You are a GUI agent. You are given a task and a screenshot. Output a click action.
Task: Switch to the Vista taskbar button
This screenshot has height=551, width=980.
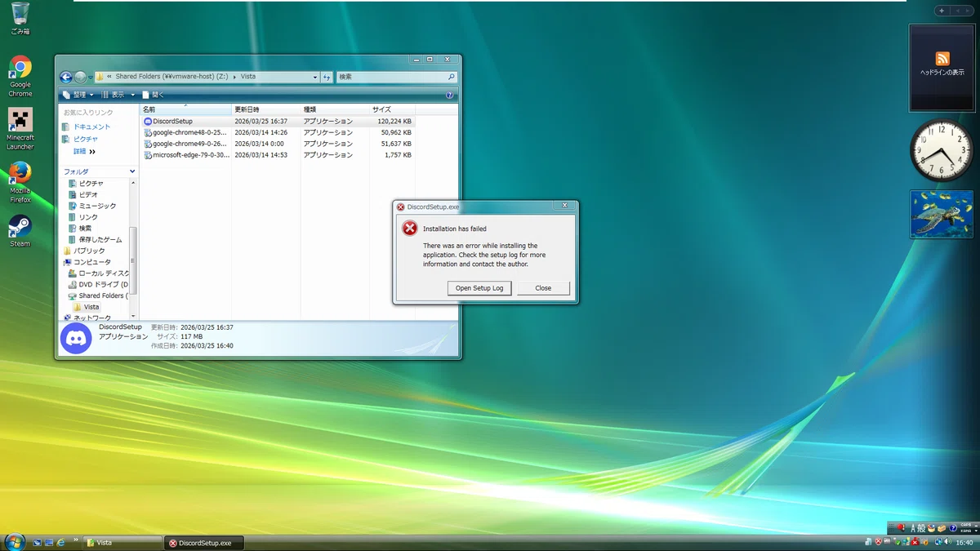[x=122, y=543]
